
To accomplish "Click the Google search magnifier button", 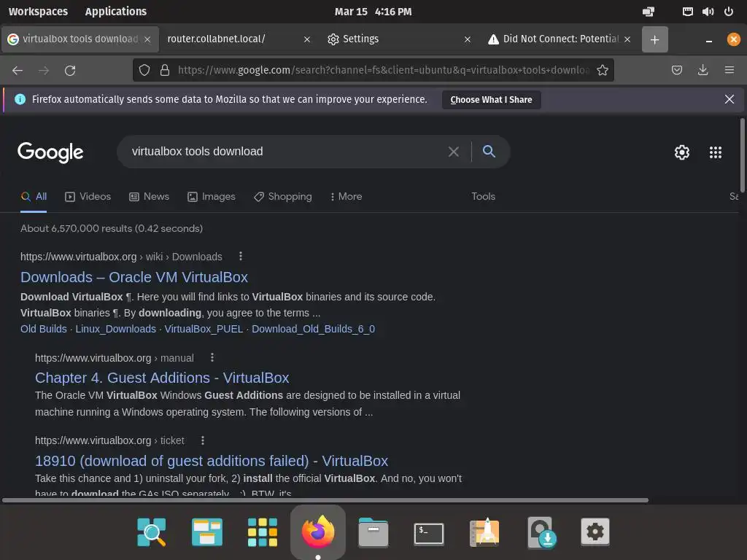I will coord(489,152).
